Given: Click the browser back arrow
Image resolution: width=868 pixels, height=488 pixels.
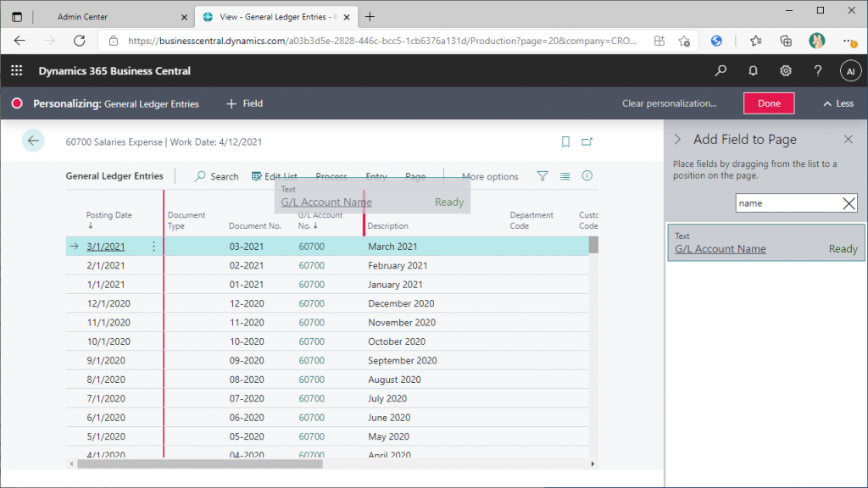Looking at the screenshot, I should point(20,41).
